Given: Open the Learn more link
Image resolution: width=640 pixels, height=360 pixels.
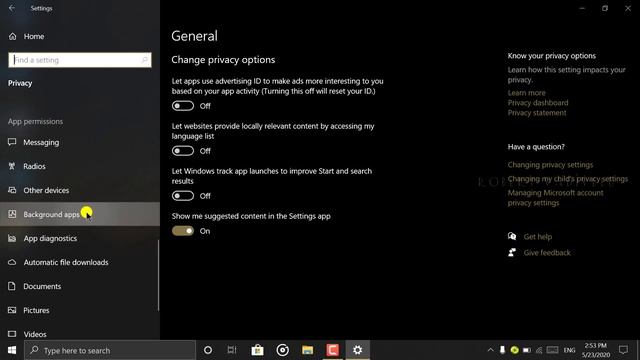Looking at the screenshot, I should [x=527, y=93].
